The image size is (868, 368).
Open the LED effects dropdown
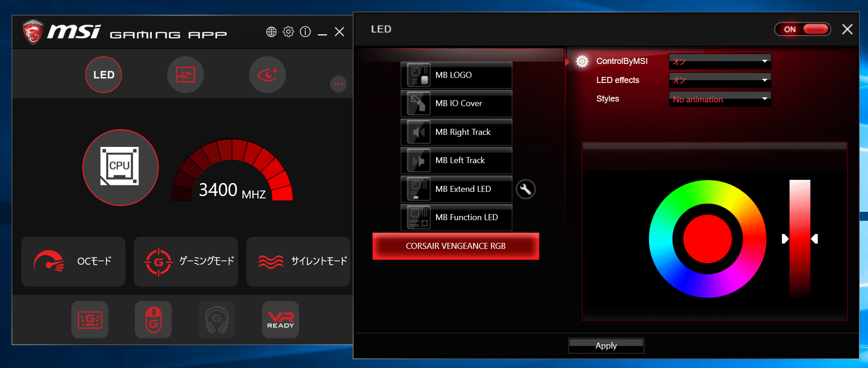coord(720,80)
